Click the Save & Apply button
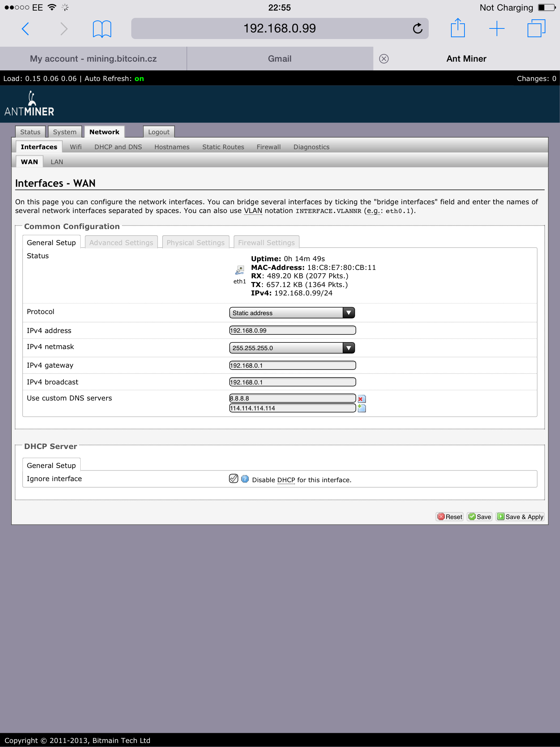 520,516
